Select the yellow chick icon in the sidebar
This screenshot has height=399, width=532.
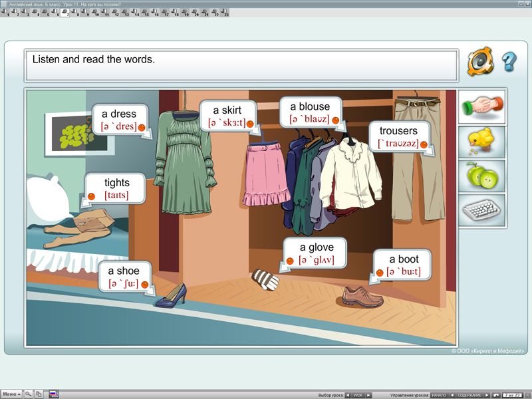[x=481, y=141]
